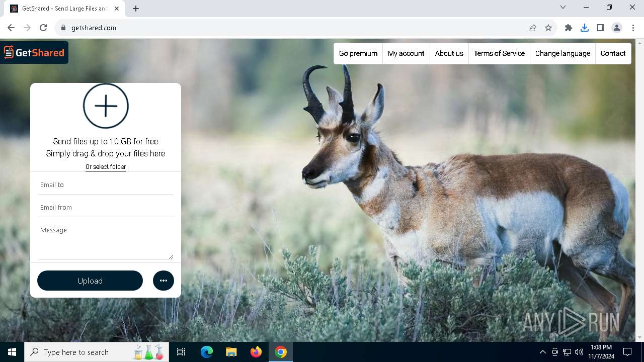Click the taskbar search box
Screen dimensions: 644x362
97,352
